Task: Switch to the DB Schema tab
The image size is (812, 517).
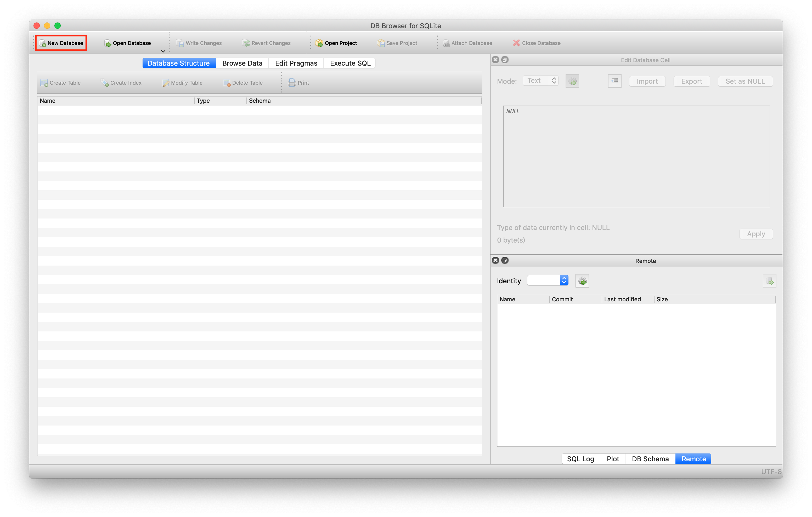Action: [x=650, y=459]
